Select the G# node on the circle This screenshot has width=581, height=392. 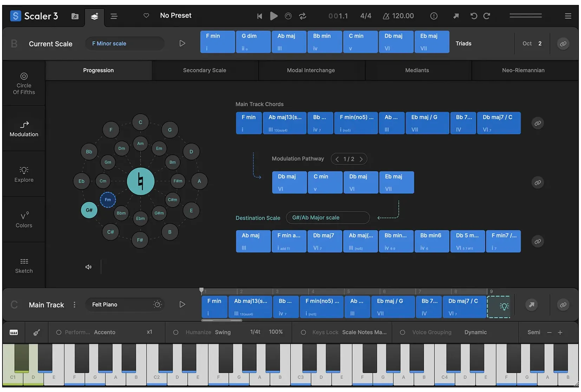(89, 210)
